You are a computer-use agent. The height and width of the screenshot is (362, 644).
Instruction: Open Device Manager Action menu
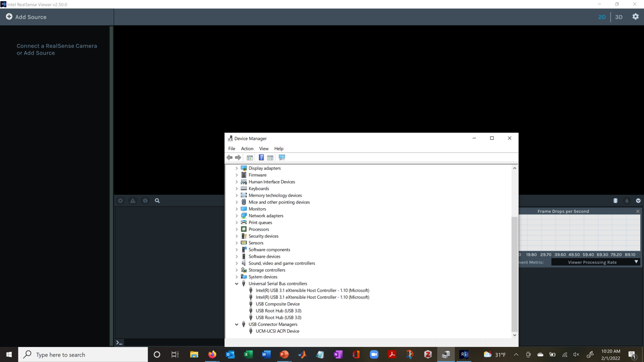[247, 149]
